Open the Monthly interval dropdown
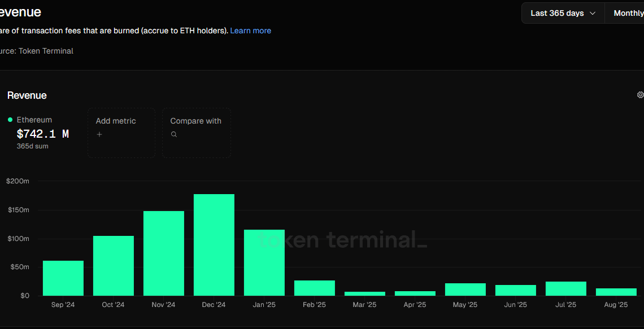644x329 pixels. pyautogui.click(x=625, y=13)
